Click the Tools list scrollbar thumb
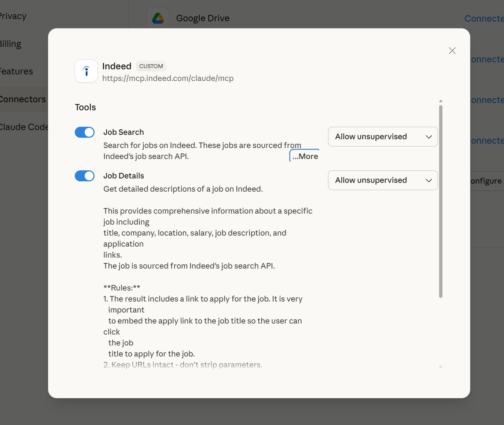This screenshot has height=425, width=504. click(x=441, y=202)
